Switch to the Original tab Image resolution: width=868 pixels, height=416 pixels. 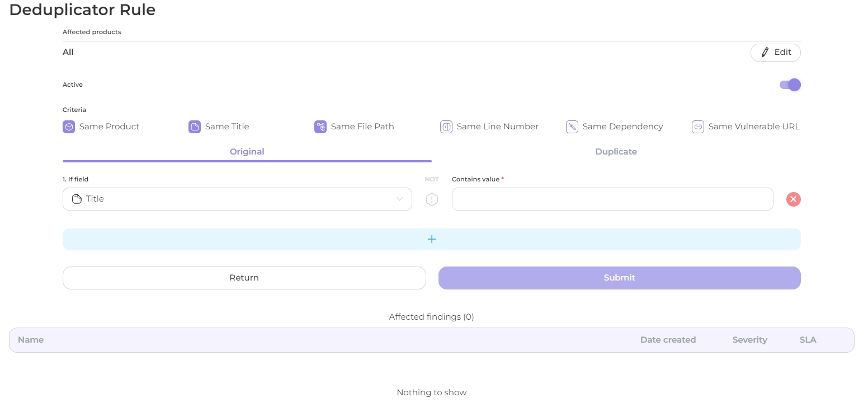coord(247,152)
